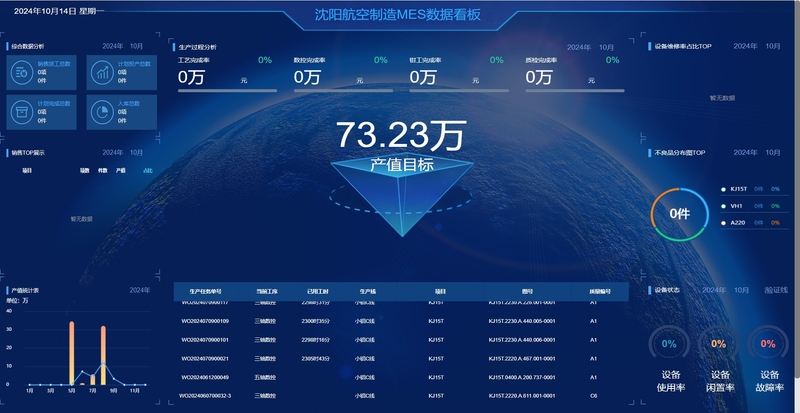Open 10月 month selector in 综合数据分析 panel
Image resolution: width=800 pixels, height=413 pixels.
[x=137, y=46]
